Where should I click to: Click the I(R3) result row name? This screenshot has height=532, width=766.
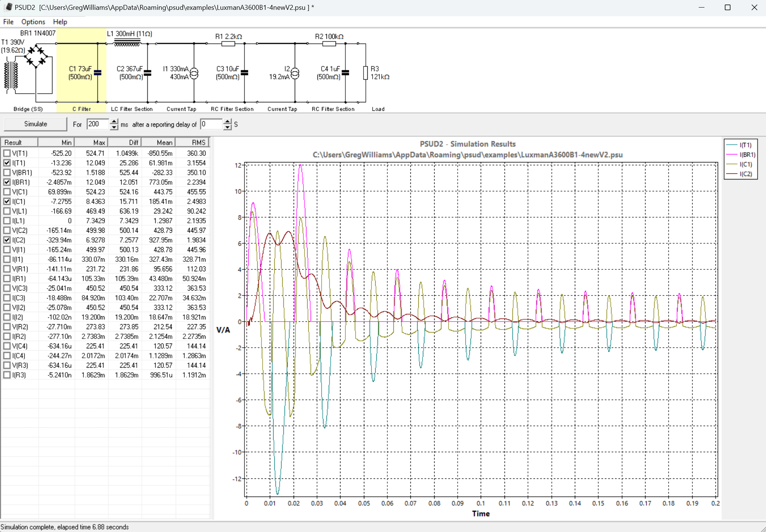tap(19, 375)
